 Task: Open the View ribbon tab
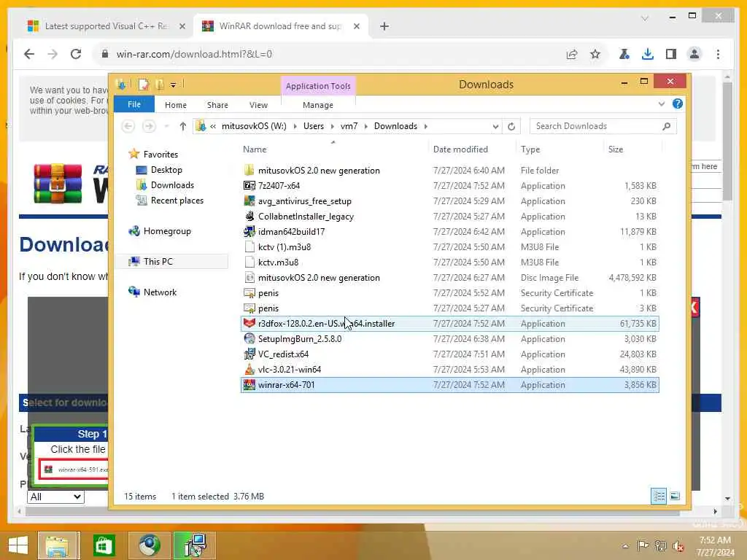point(258,105)
